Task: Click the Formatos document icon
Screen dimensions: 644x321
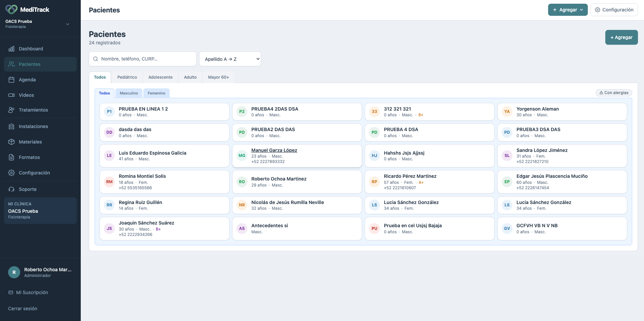Action: point(11,157)
